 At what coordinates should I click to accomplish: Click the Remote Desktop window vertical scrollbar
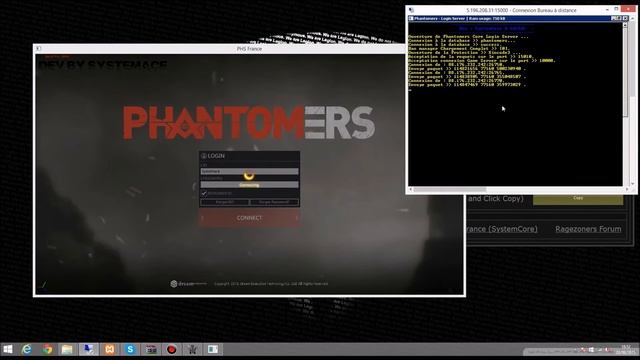pos(633,102)
